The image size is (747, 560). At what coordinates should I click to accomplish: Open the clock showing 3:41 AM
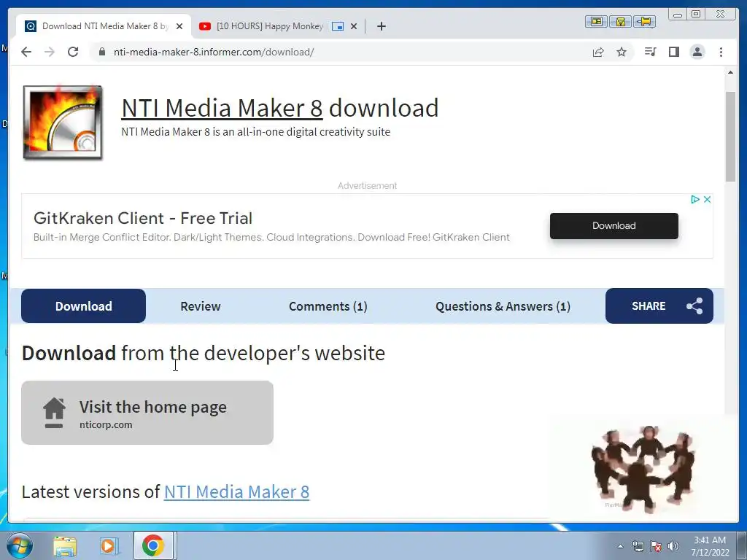click(710, 545)
